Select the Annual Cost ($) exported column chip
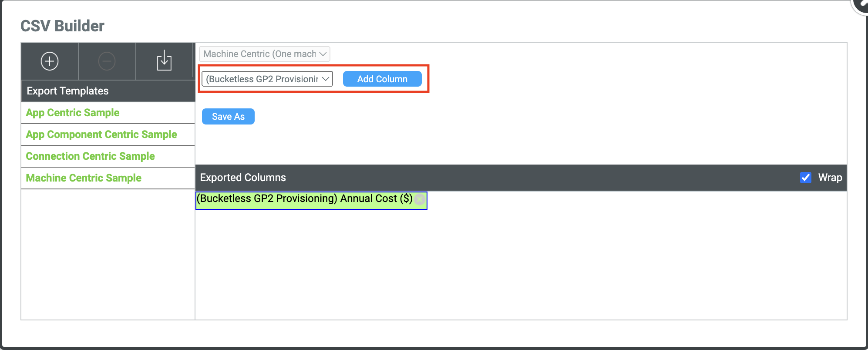This screenshot has height=350, width=868. [304, 199]
